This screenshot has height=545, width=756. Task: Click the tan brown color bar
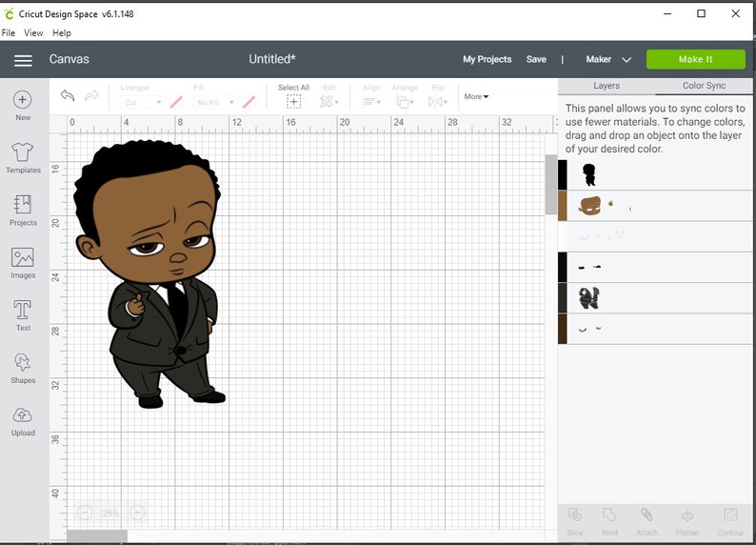562,206
